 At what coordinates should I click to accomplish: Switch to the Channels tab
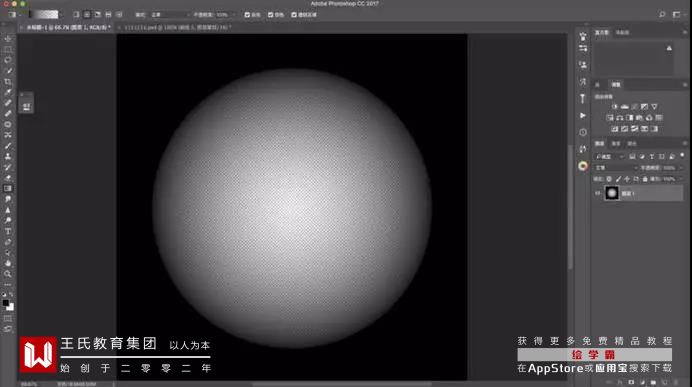click(x=616, y=143)
